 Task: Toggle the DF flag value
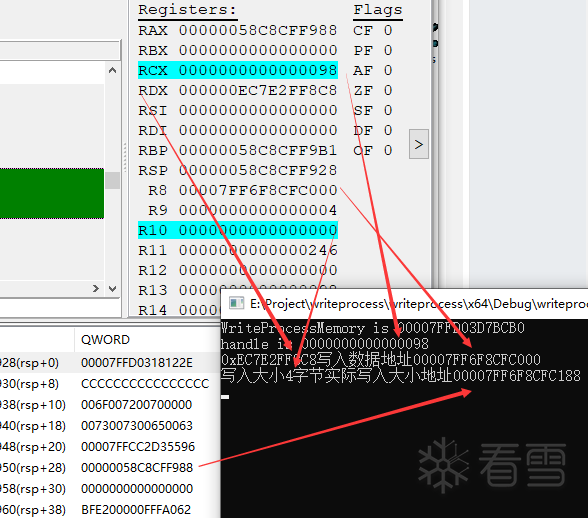point(388,131)
